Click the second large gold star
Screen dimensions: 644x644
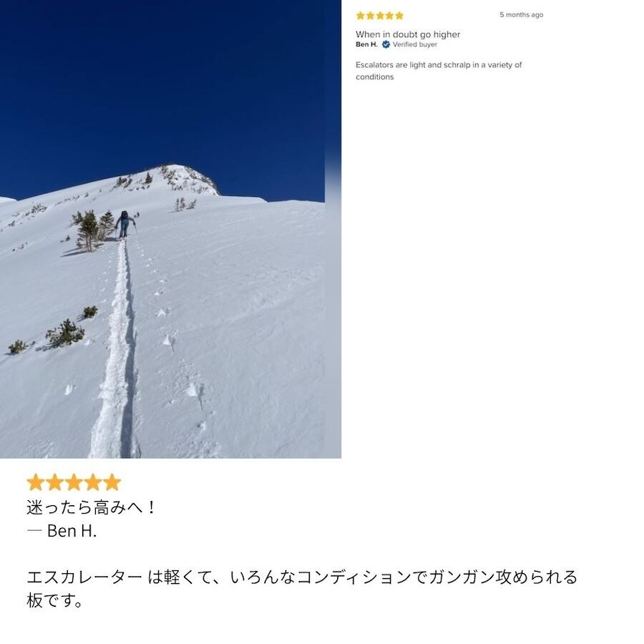[54, 482]
